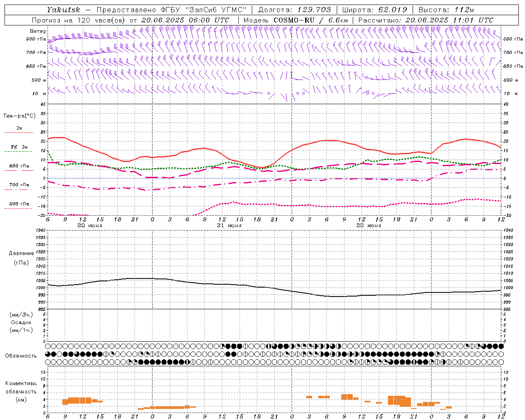Click the 'Широта: 62.019' latitude value
This screenshot has width=525, height=420.
click(374, 9)
